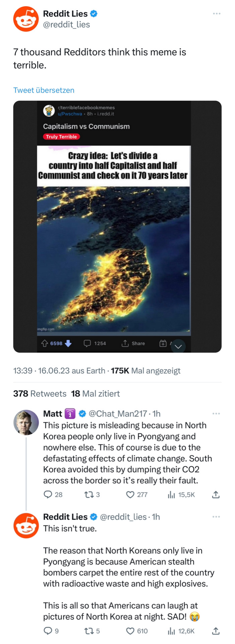Click the 'Tweet übersetzen' translate link
The image size is (235, 644).
(x=44, y=90)
